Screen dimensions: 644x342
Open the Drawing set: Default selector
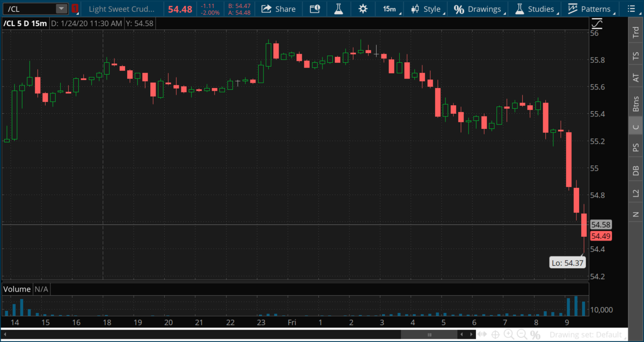coord(587,335)
